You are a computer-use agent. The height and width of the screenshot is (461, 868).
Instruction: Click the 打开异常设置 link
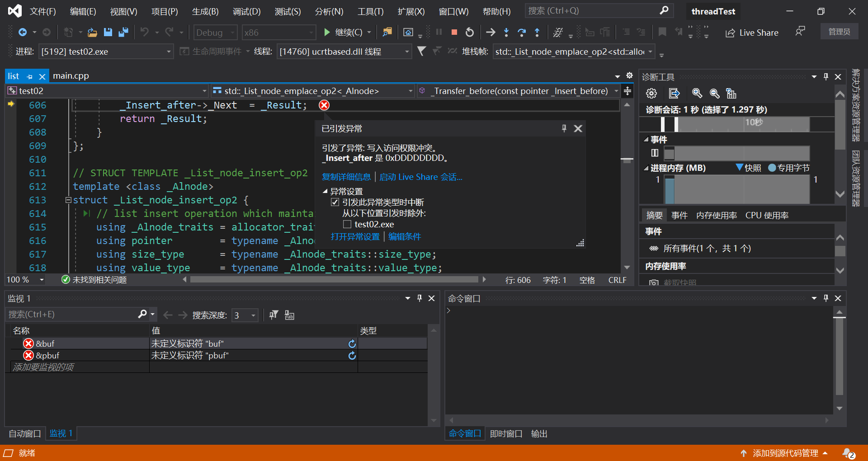[x=355, y=237]
